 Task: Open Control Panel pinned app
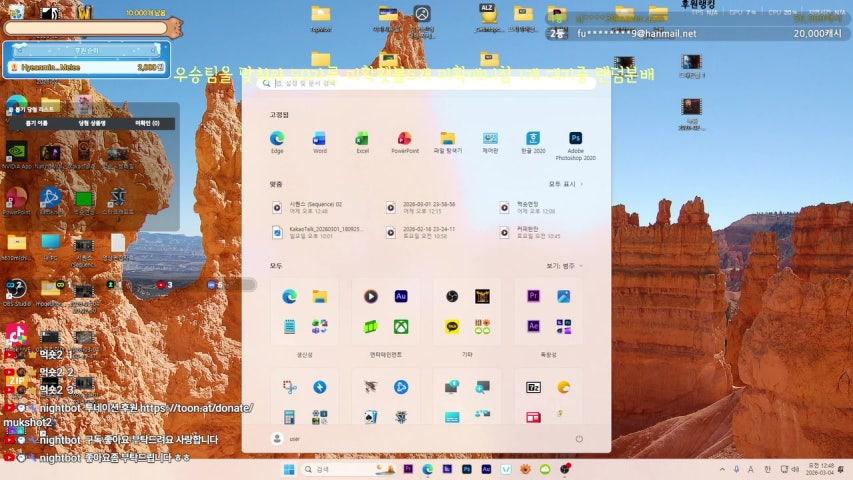point(490,142)
